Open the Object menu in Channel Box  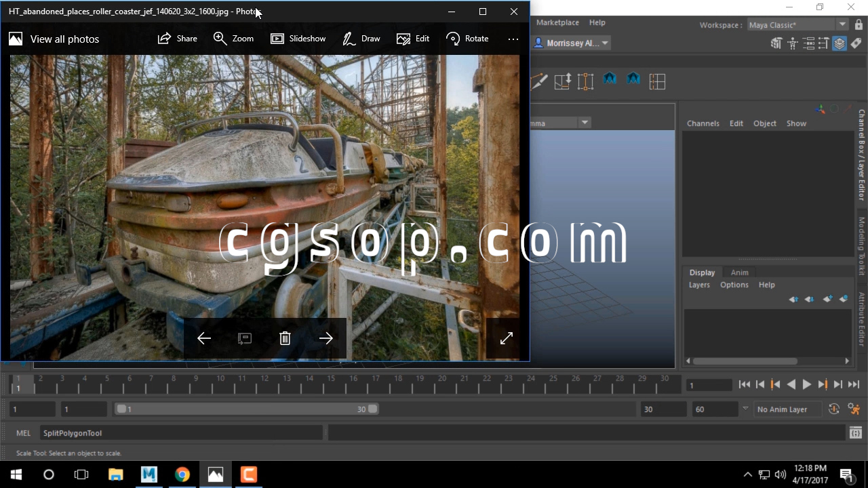click(x=765, y=123)
